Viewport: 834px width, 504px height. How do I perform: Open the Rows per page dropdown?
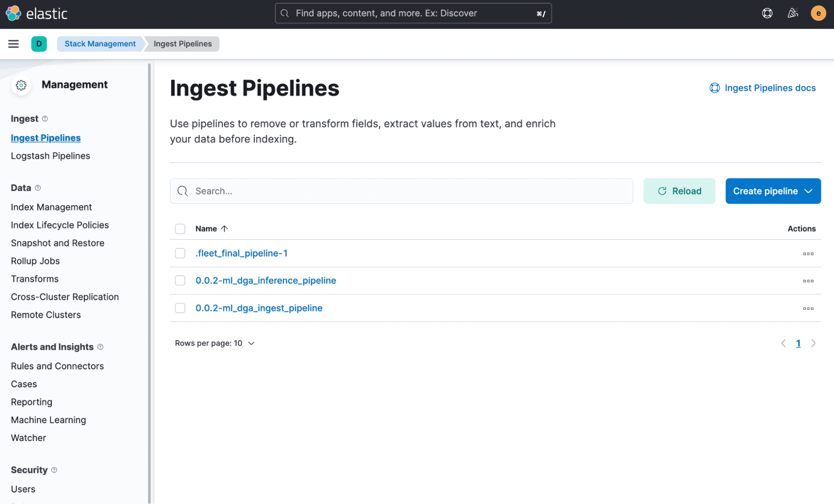pyautogui.click(x=214, y=343)
